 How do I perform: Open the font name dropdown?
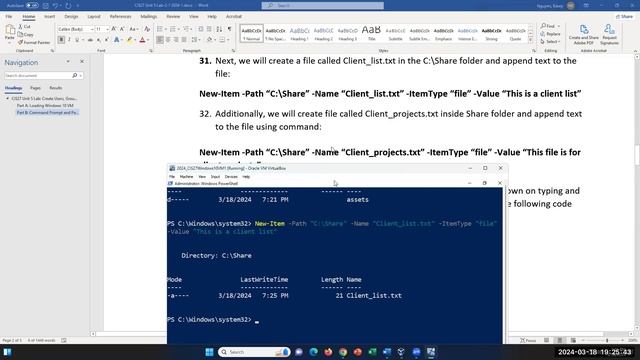(92, 29)
